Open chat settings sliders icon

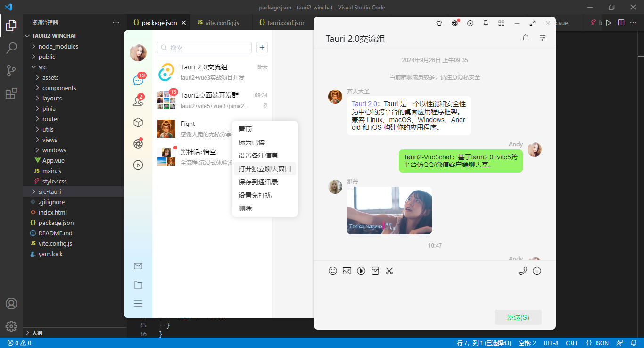(543, 38)
